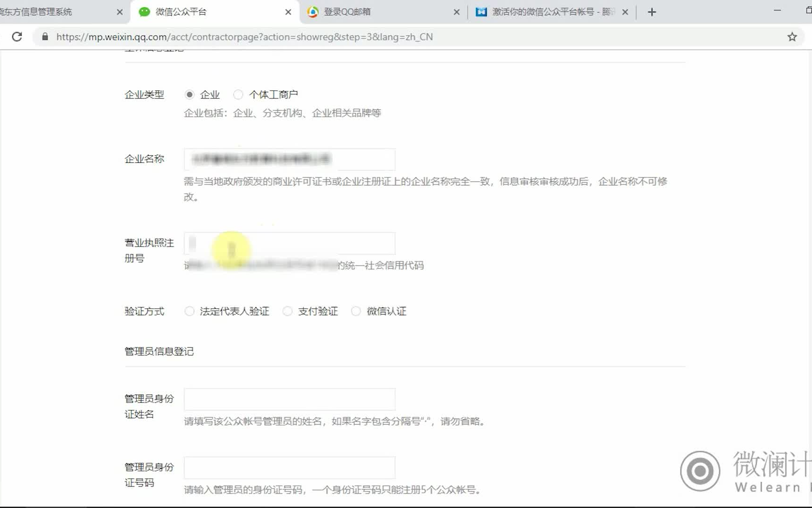Click the 营业执照注册号 input field

click(x=289, y=243)
